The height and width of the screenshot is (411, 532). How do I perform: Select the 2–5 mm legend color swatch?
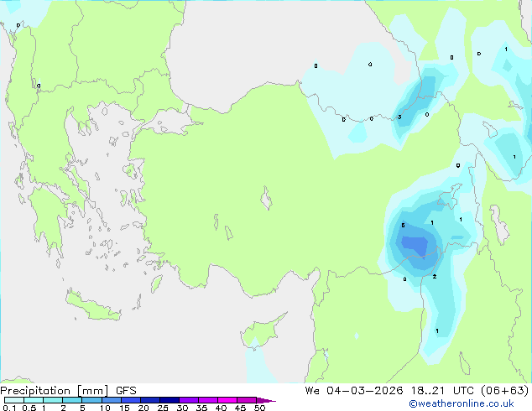[72, 400]
